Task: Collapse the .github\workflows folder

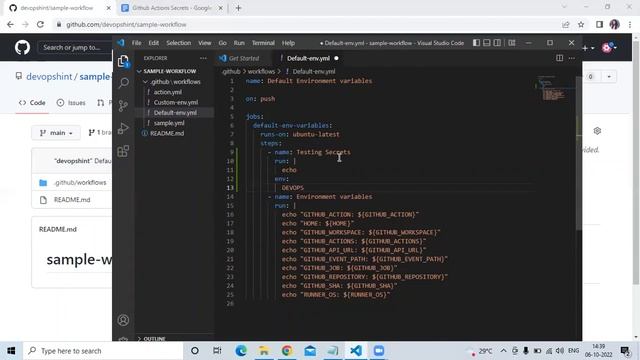Action: [175, 82]
